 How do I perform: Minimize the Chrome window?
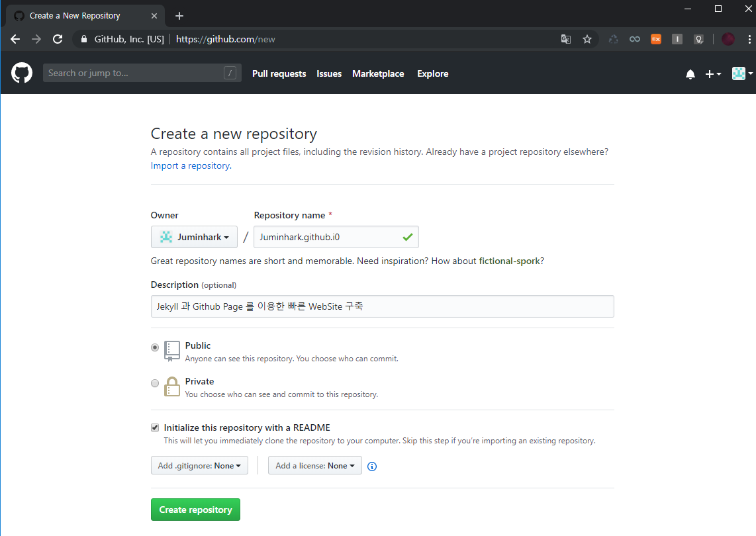coord(688,9)
